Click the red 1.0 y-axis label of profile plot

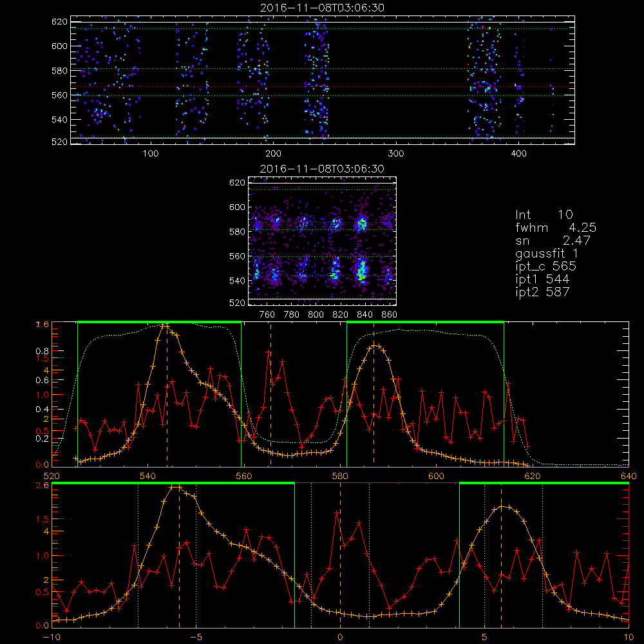coord(43,395)
